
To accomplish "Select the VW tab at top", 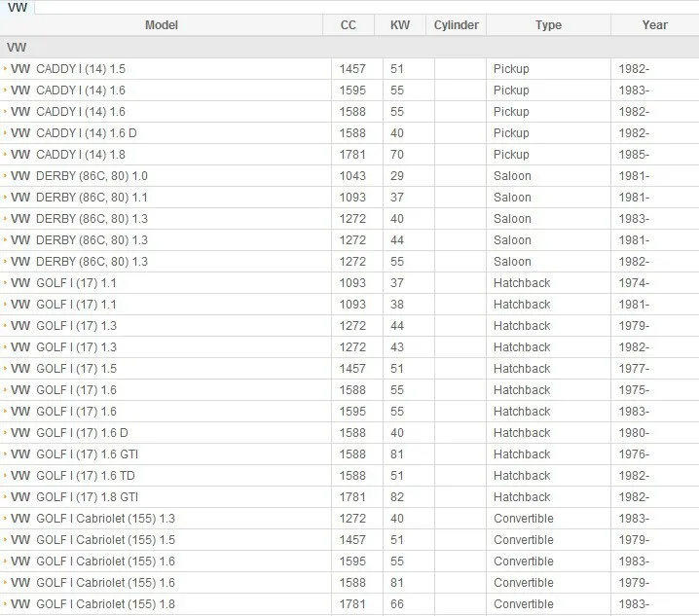I will (x=18, y=7).
